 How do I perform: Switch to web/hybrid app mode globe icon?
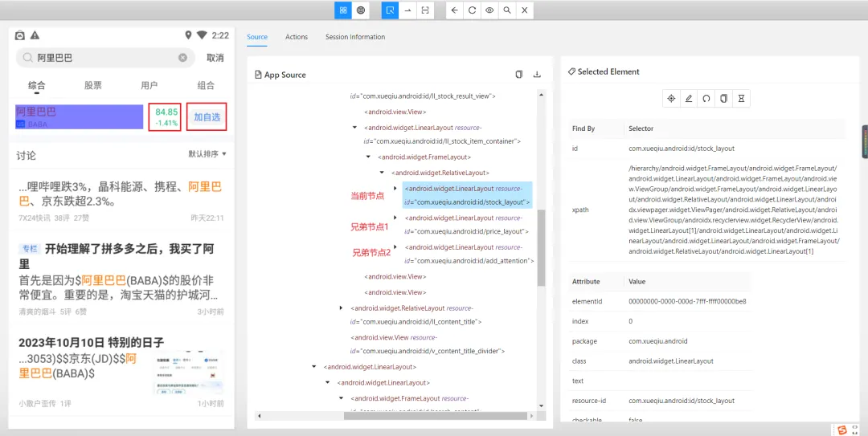click(360, 10)
